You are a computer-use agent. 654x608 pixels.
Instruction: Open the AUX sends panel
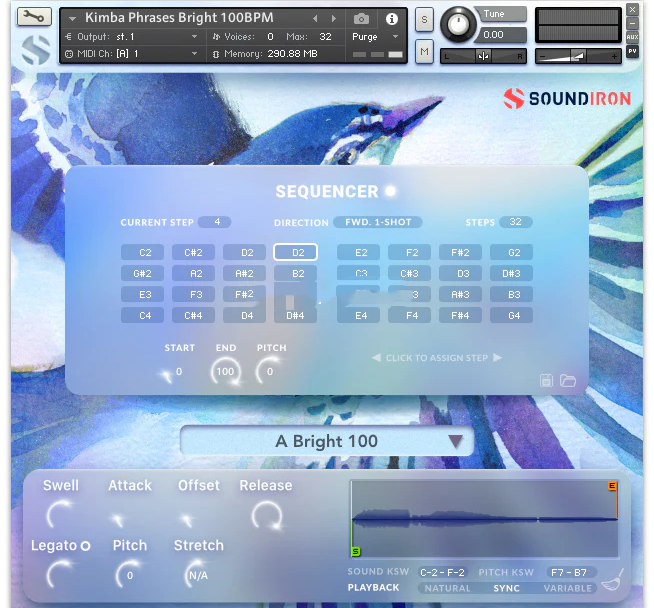tap(632, 37)
